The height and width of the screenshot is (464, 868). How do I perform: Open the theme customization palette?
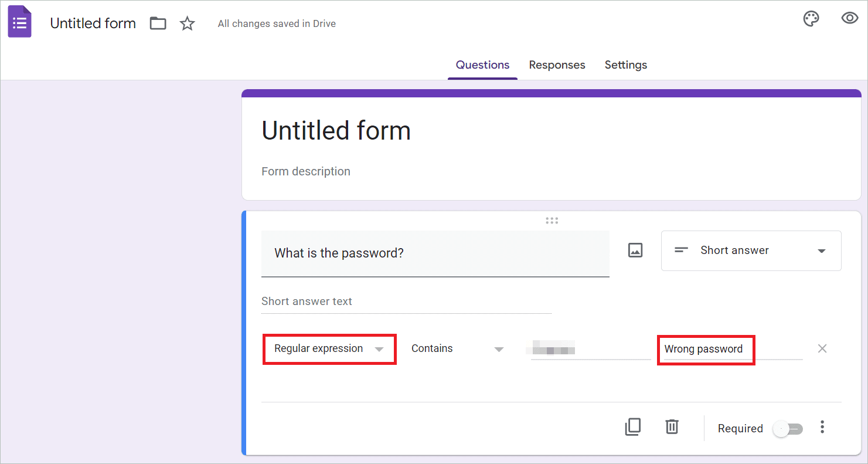pyautogui.click(x=811, y=19)
